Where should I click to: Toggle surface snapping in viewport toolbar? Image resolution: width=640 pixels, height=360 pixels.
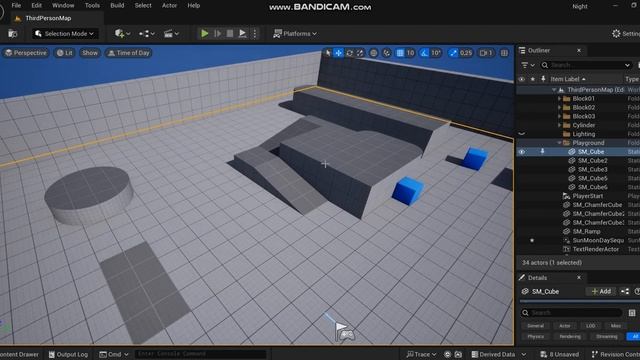coord(387,53)
